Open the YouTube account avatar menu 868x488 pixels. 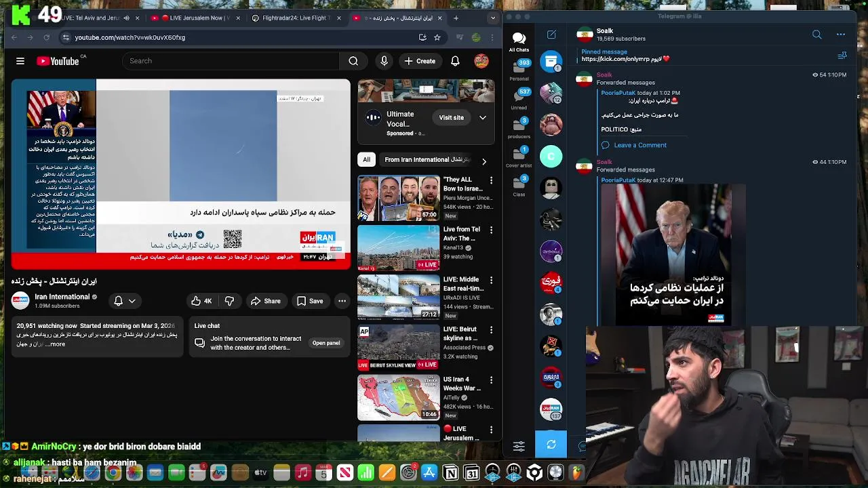pos(481,61)
